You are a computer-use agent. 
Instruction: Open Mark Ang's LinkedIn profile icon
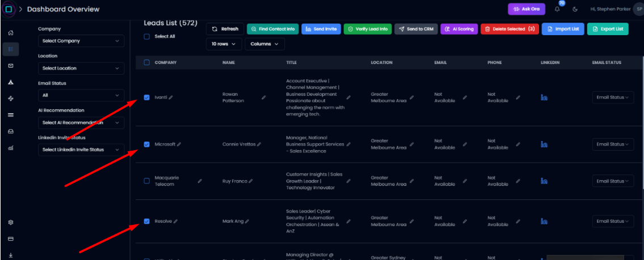544,221
